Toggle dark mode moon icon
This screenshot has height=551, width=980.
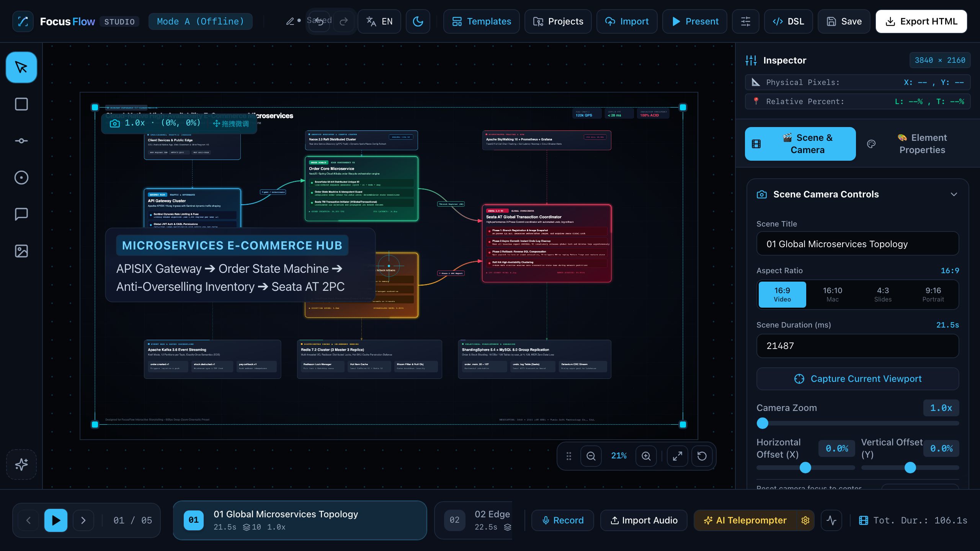click(x=418, y=21)
